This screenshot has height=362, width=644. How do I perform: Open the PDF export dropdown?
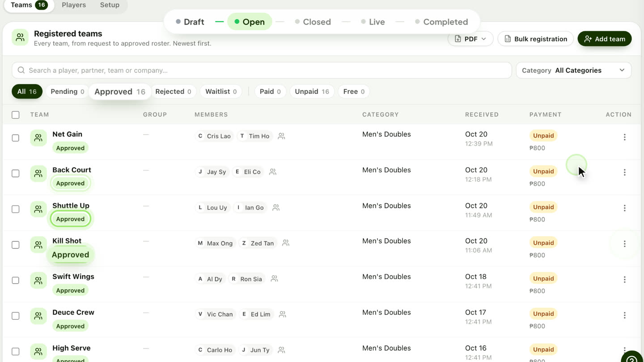pyautogui.click(x=470, y=39)
